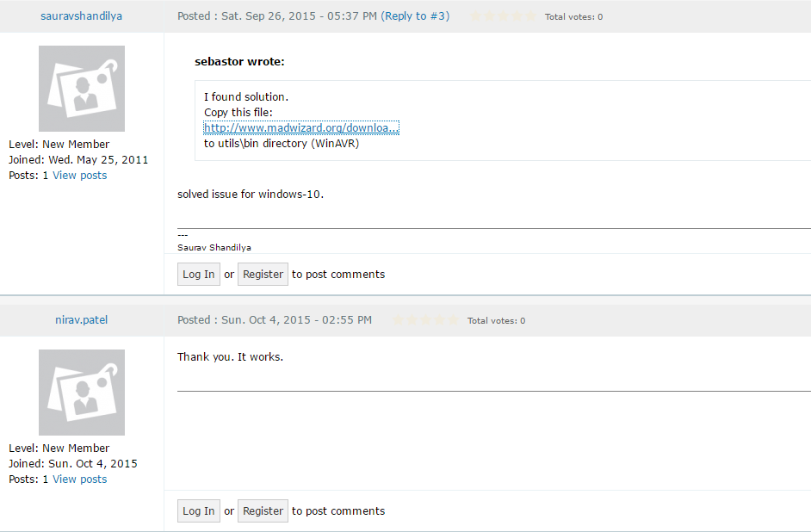
Task: Click Log In under sauravshandilya's post
Action: [x=199, y=274]
